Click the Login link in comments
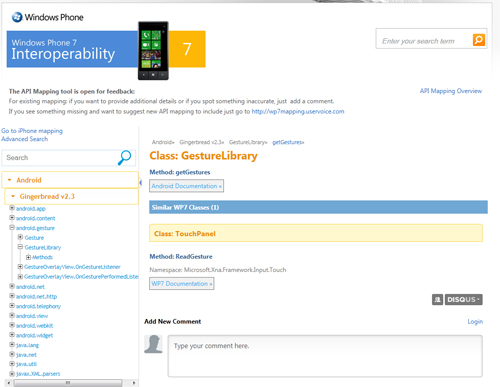 point(475,321)
